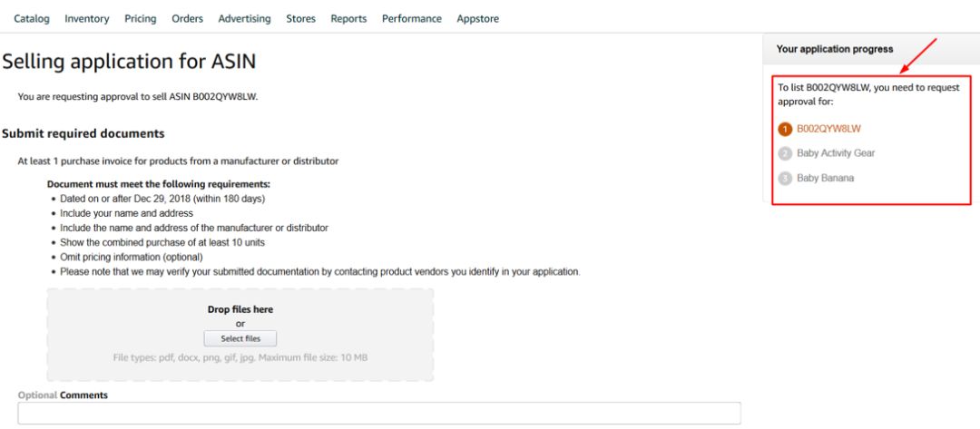Click the B002QYW8LW progress step label
The height and width of the screenshot is (429, 980).
point(828,129)
